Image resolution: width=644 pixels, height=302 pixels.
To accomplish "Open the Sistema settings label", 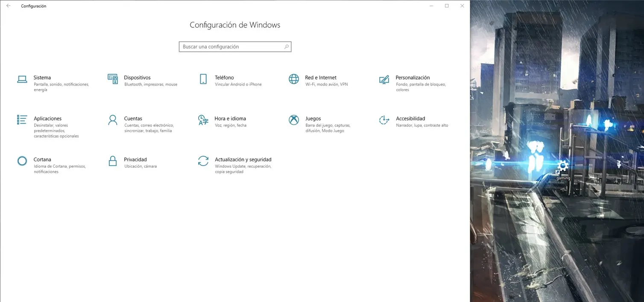I will point(42,78).
